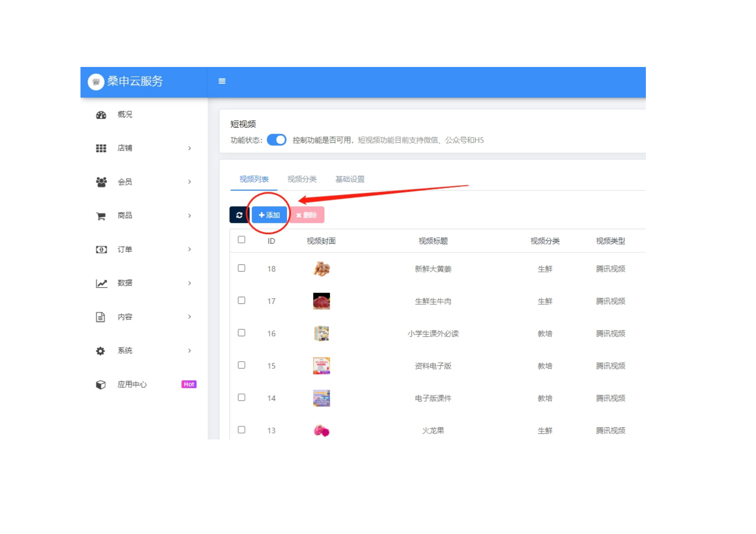The height and width of the screenshot is (534, 756).
Task: Switch to the 视频分类 tab
Action: coord(302,179)
